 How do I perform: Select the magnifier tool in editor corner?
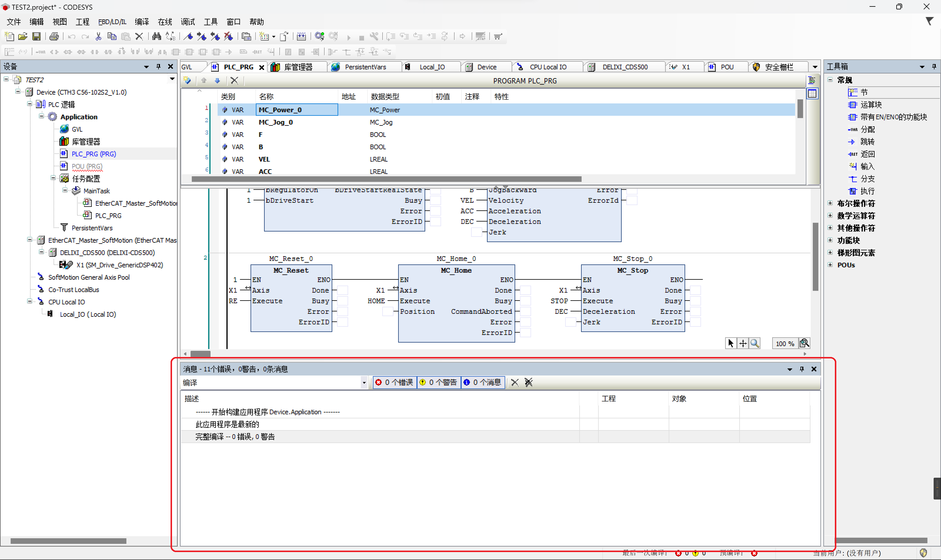coord(755,343)
